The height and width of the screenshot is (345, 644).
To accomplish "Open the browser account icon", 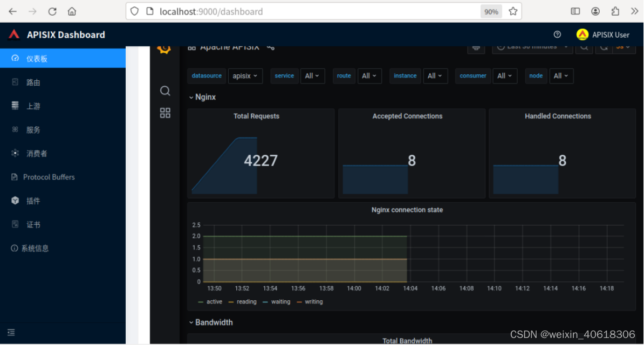I will (595, 11).
